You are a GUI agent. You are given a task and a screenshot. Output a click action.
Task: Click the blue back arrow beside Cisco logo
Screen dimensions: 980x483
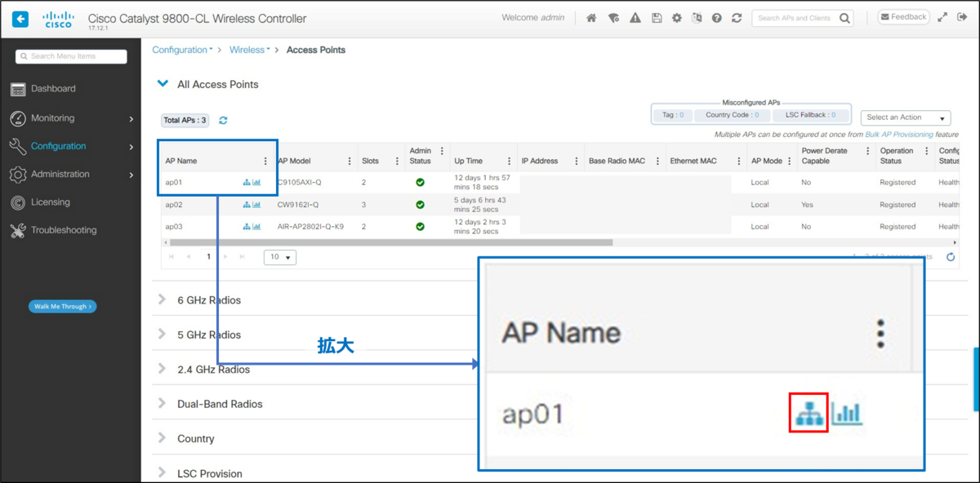20,18
